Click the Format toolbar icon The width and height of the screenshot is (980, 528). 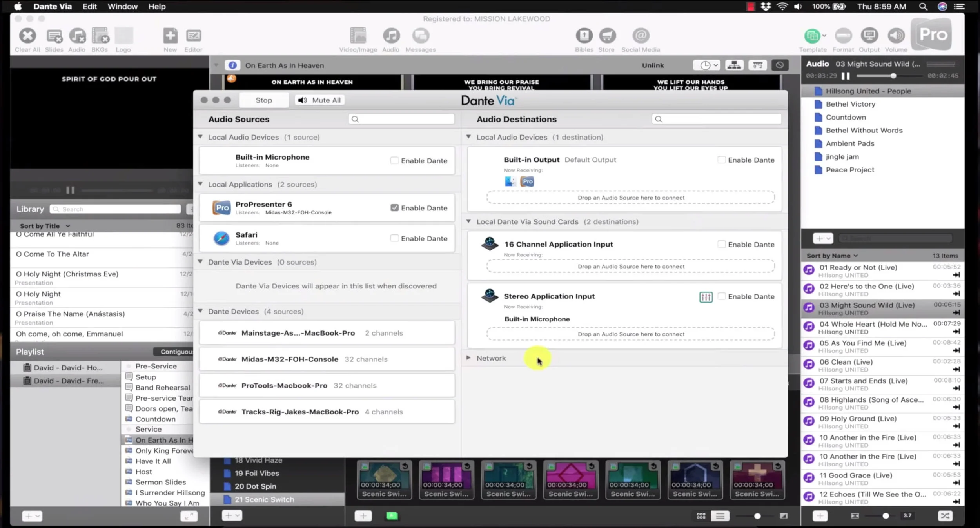(x=843, y=36)
